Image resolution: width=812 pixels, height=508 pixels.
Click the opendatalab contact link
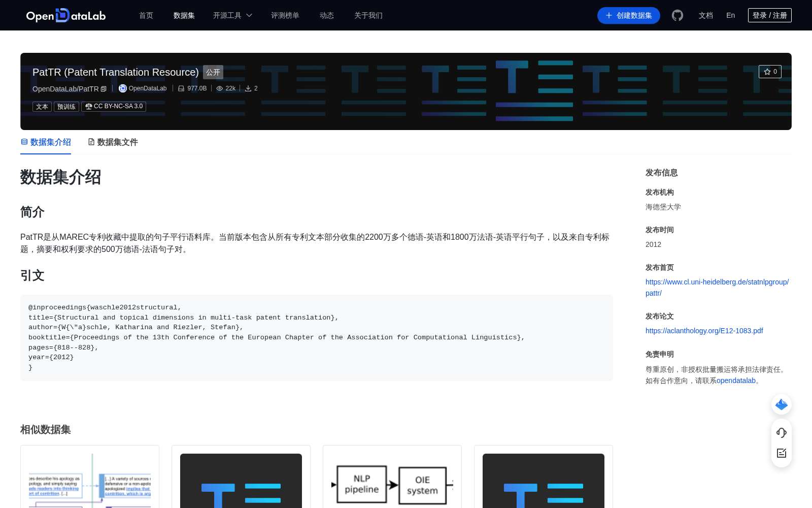point(736,380)
